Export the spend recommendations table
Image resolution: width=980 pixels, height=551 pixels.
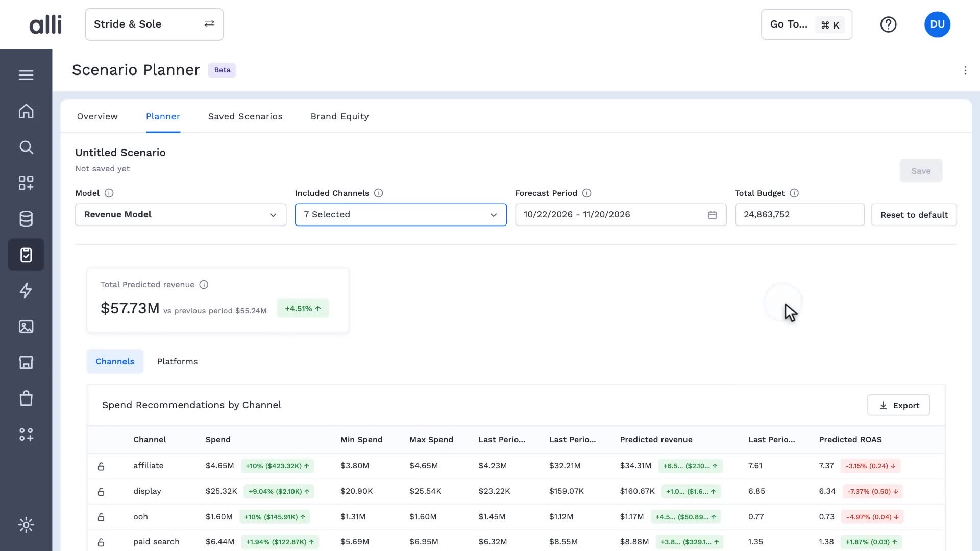(898, 405)
